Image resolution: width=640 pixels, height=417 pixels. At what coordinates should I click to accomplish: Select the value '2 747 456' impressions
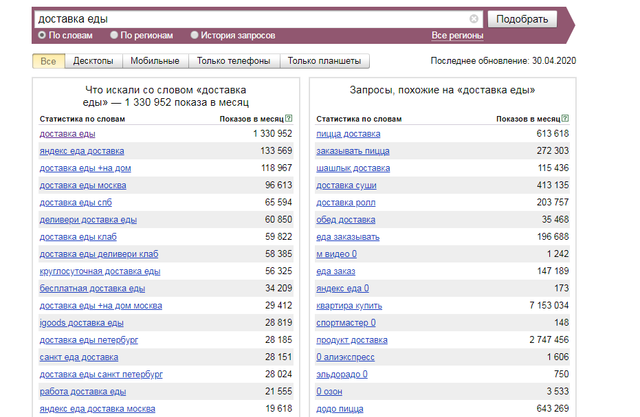pos(549,339)
